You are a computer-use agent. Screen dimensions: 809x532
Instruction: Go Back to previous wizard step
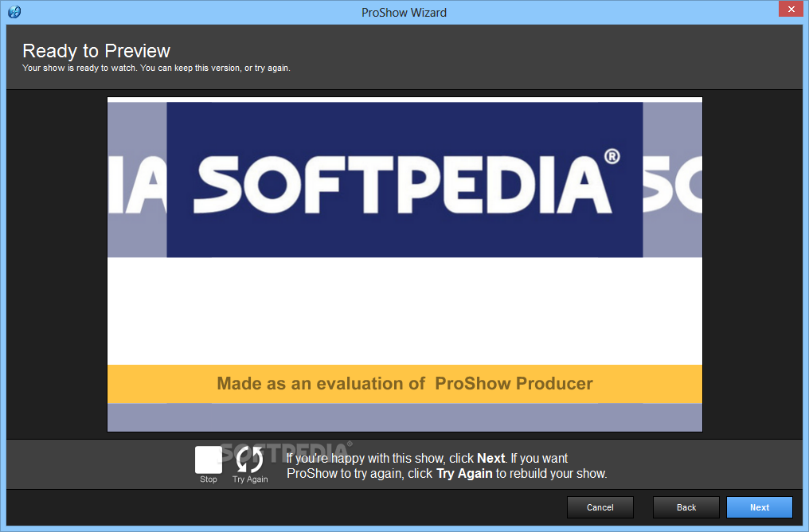[x=686, y=507]
